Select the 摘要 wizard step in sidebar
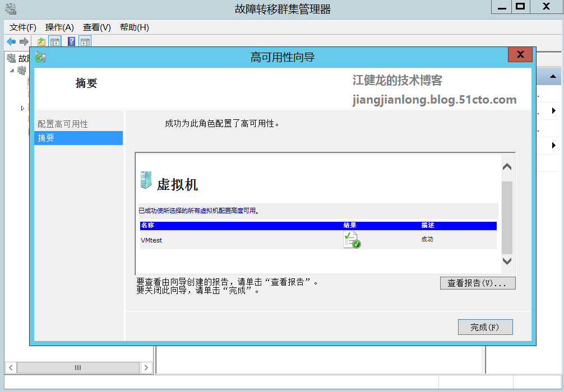The height and width of the screenshot is (392, 564). click(x=78, y=138)
